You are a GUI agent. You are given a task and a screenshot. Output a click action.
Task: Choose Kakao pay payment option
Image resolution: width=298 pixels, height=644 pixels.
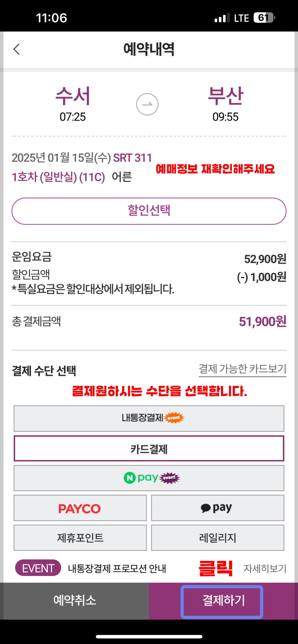218,508
